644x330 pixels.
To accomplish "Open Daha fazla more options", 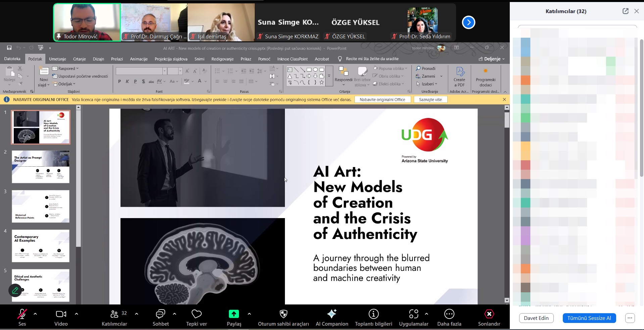I will [449, 318].
